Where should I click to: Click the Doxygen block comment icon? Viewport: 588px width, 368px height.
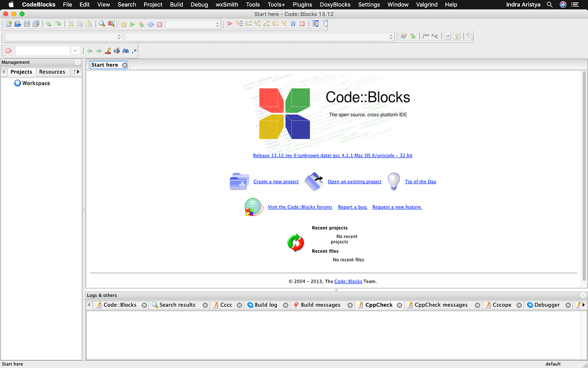point(426,36)
